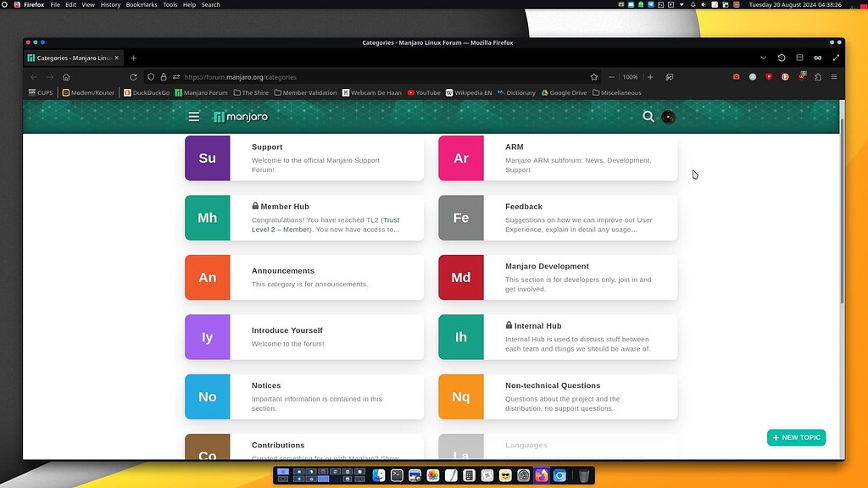Click the Manjaro logo in the green header

pos(240,116)
